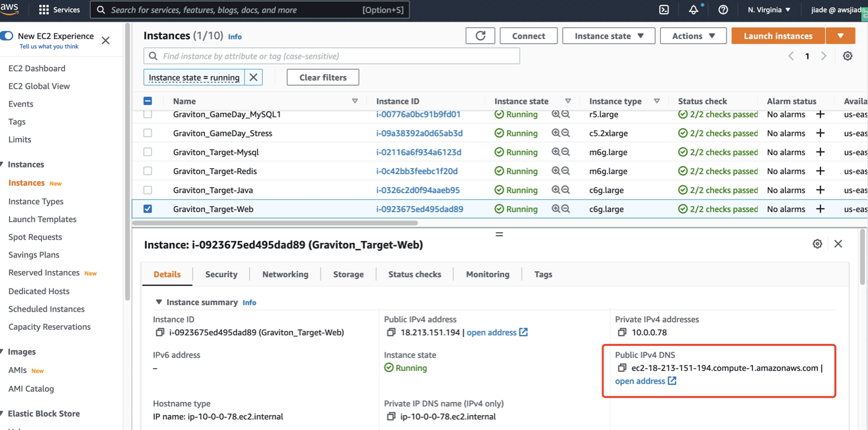Remove the running instance state filter
Viewport: 868px width, 430px height.
pyautogui.click(x=253, y=78)
